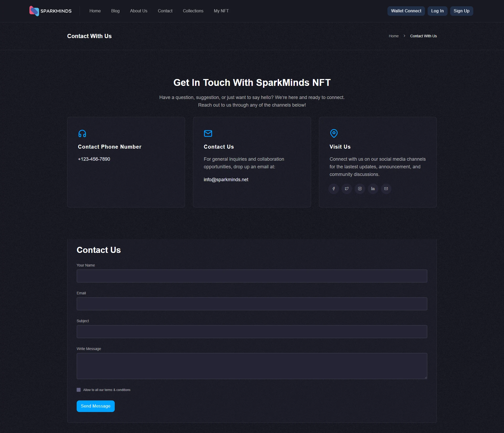This screenshot has width=504, height=433.
Task: Click the Sign Up button
Action: click(x=461, y=11)
